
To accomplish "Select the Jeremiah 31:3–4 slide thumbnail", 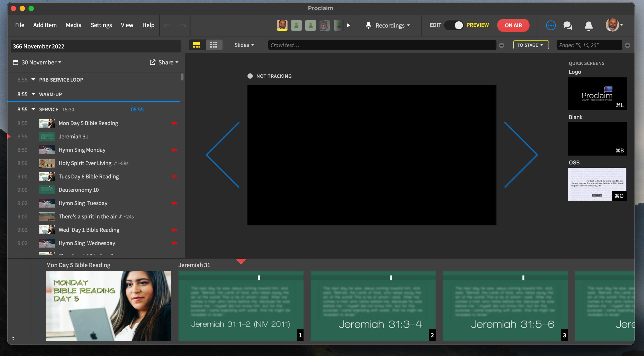I will (x=373, y=305).
